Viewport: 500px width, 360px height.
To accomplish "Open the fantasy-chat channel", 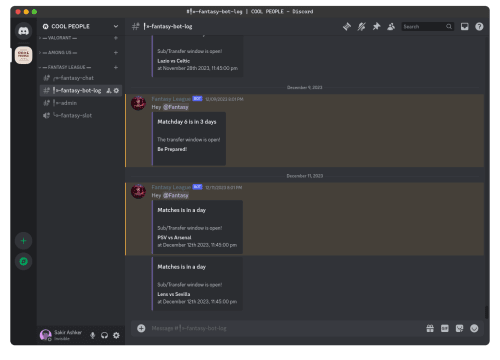I will (x=81, y=78).
